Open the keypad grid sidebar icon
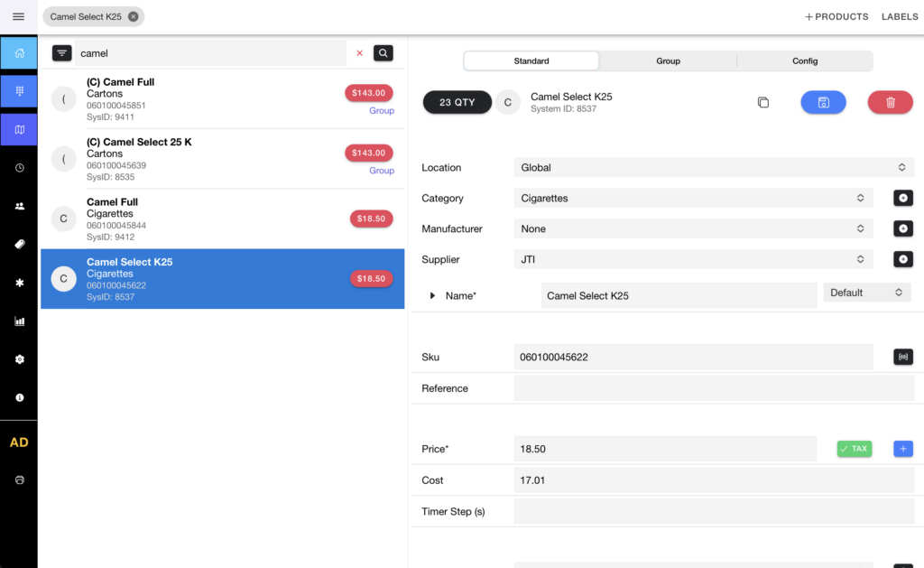 click(x=19, y=91)
